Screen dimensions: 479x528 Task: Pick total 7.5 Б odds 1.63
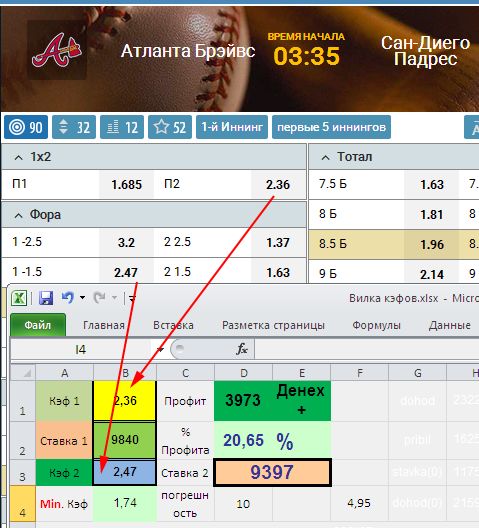(432, 185)
